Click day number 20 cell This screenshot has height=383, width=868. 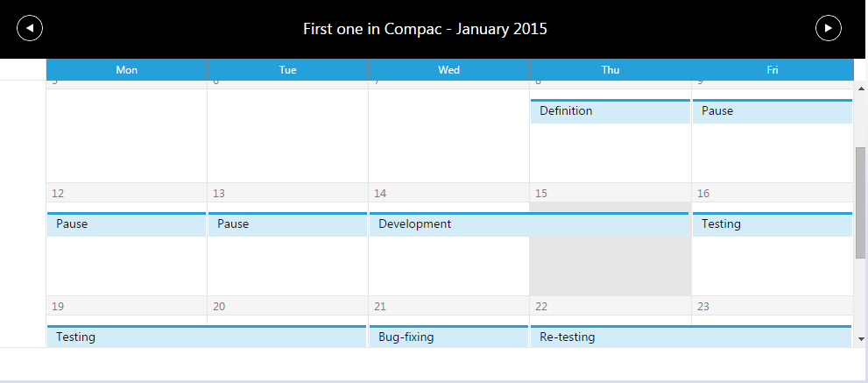(287, 307)
